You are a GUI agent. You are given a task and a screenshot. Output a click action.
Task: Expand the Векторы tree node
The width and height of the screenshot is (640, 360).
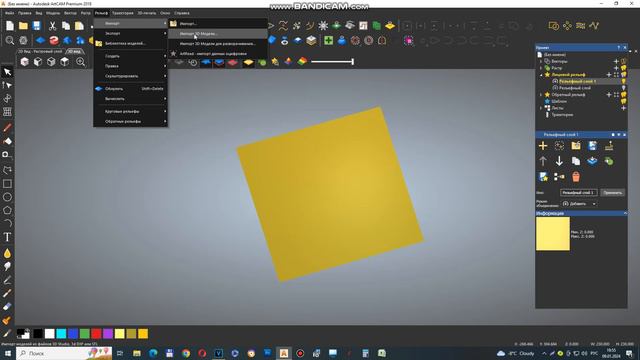[541, 61]
